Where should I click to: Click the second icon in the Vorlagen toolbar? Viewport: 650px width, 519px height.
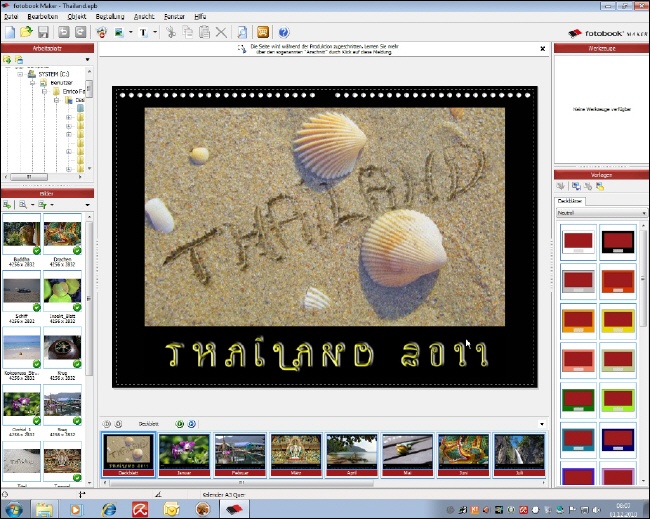[576, 187]
